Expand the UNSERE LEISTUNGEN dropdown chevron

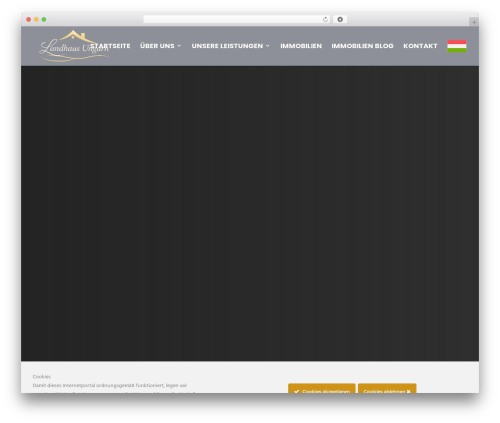267,46
